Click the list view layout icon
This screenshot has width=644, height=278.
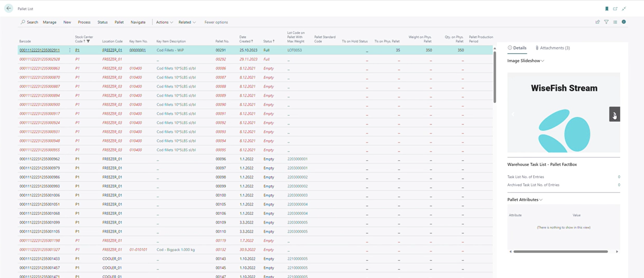[x=615, y=22]
